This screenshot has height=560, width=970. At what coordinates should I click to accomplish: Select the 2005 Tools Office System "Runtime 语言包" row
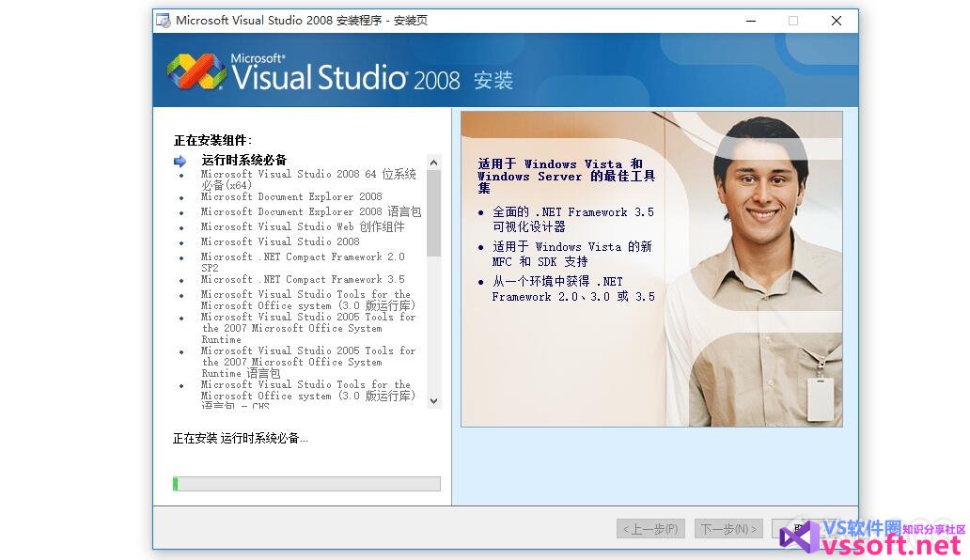308,362
